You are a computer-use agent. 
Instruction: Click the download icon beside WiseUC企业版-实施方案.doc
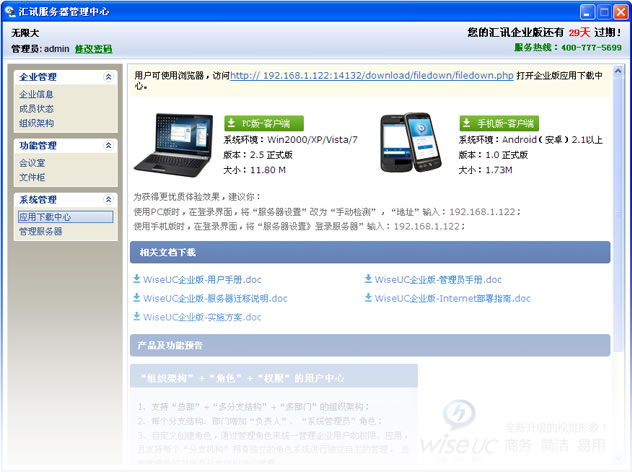tap(137, 316)
